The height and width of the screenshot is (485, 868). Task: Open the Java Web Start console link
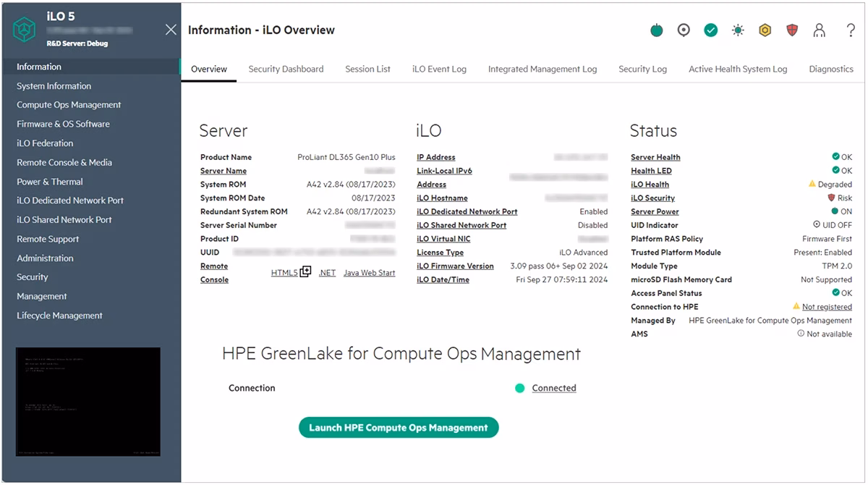[370, 273]
